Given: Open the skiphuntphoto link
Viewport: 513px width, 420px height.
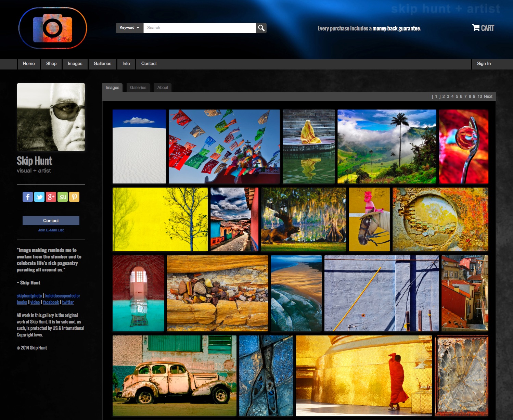Looking at the screenshot, I should [x=29, y=296].
